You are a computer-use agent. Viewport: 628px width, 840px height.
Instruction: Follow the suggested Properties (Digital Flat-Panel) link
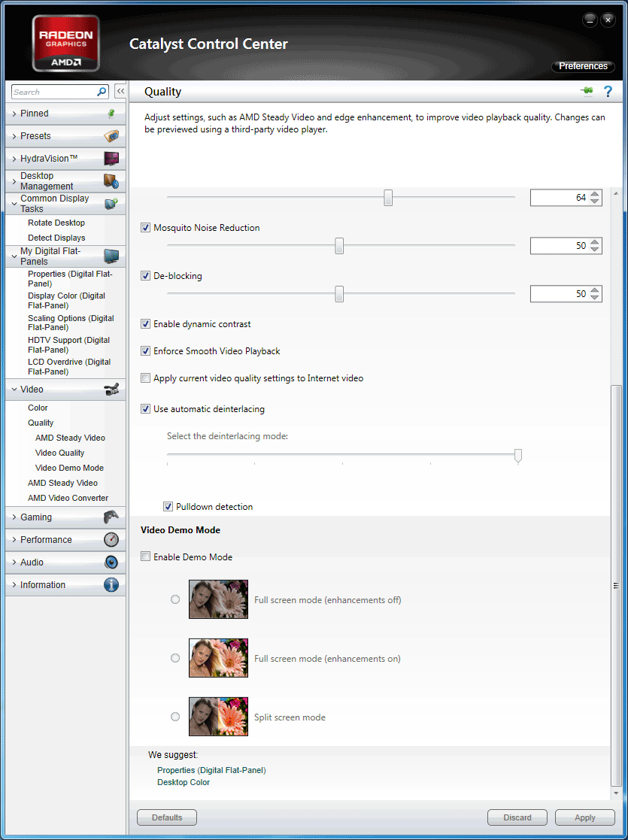pos(211,770)
